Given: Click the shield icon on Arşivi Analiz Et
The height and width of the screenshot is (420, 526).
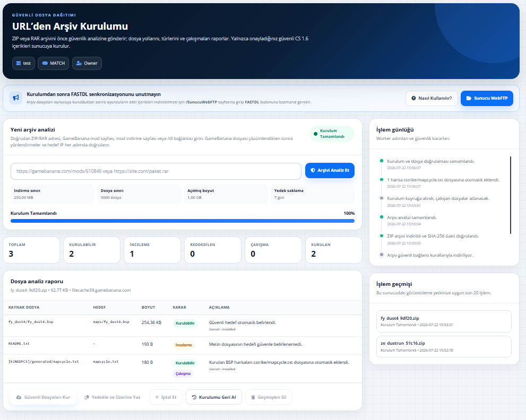Looking at the screenshot, I should tap(313, 170).
